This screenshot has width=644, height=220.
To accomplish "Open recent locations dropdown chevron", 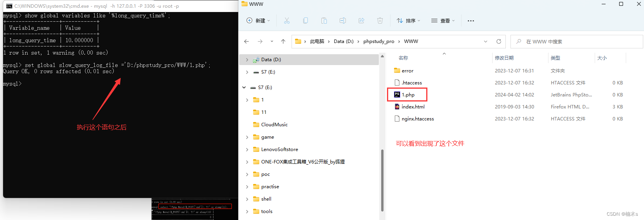I will click(x=272, y=41).
